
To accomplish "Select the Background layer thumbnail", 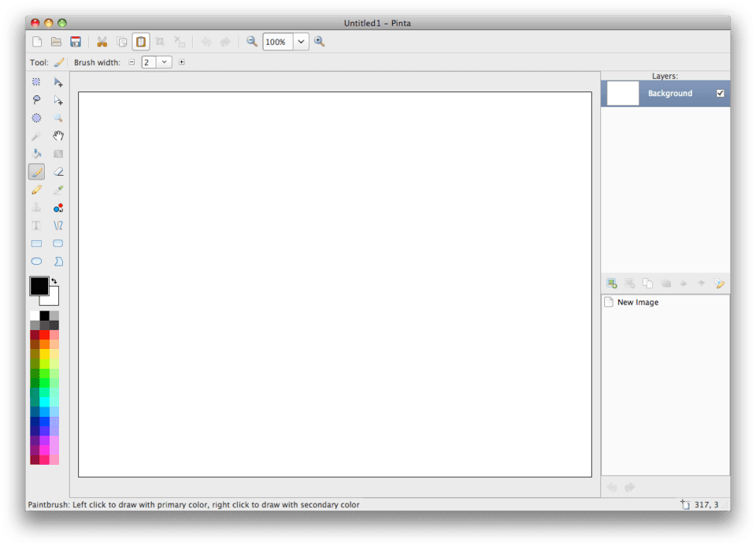I will coord(622,94).
